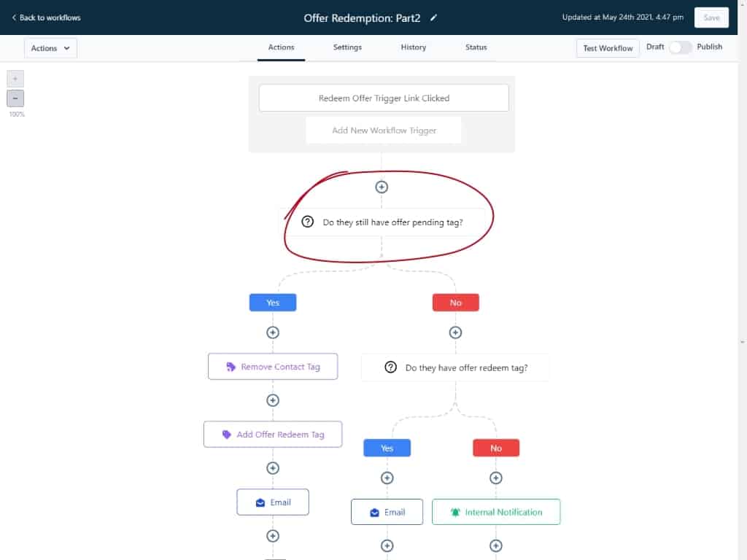
Task: Open the Remove Contact Tag action
Action: [x=273, y=367]
